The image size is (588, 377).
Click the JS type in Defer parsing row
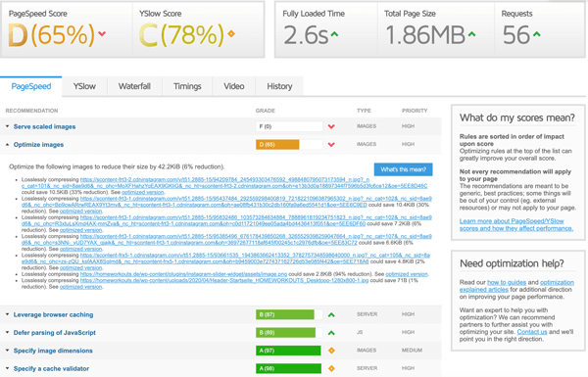(x=360, y=332)
